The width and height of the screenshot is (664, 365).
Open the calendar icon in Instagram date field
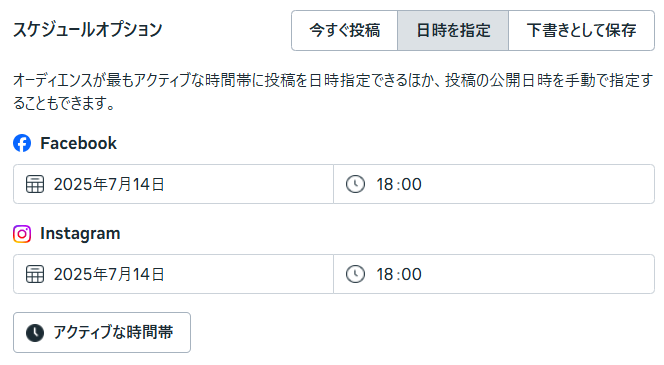click(x=35, y=274)
